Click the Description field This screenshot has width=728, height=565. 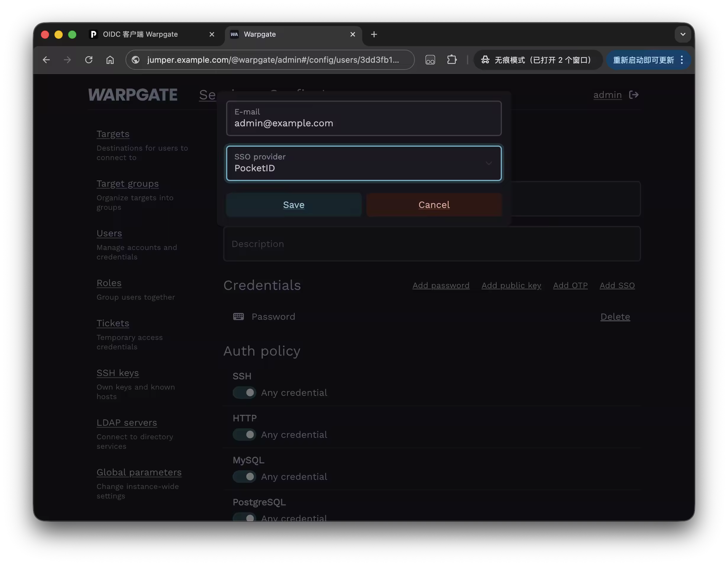coord(432,244)
